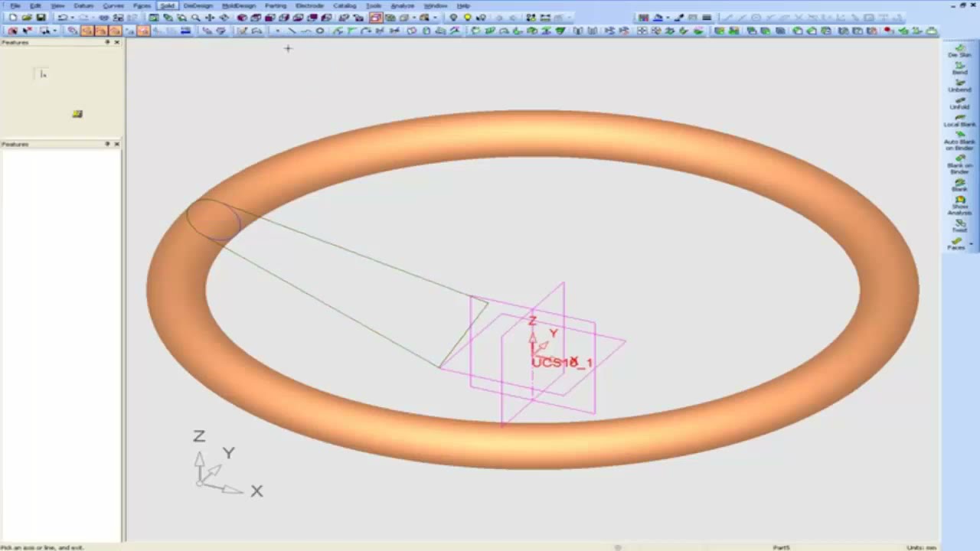
Task: Click the Part5 status bar entry
Action: 781,547
